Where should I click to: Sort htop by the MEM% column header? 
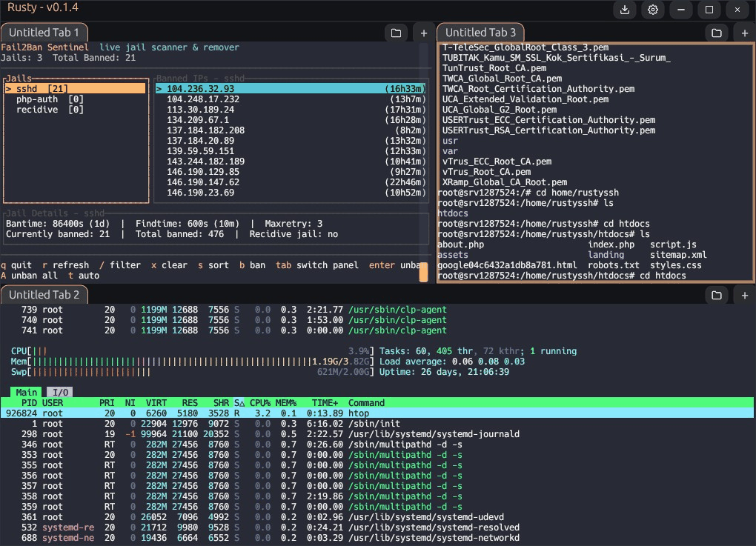pyautogui.click(x=286, y=403)
